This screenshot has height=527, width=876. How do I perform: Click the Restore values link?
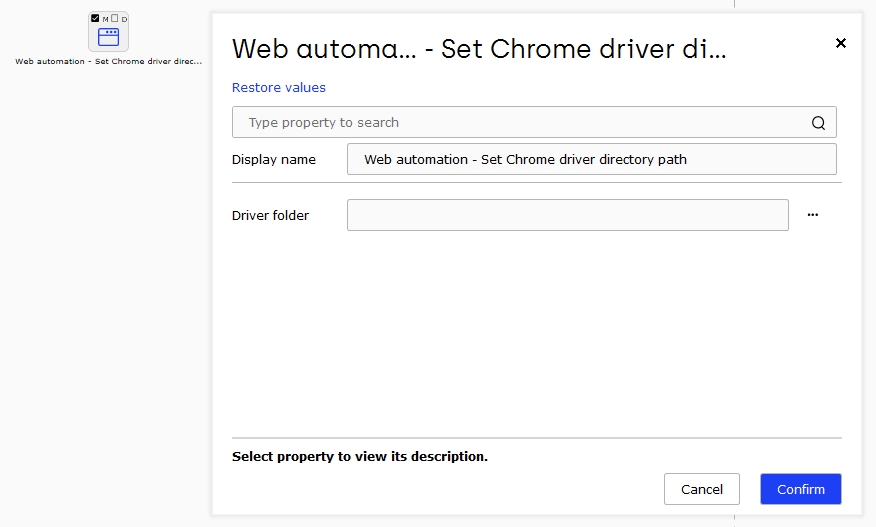[279, 88]
